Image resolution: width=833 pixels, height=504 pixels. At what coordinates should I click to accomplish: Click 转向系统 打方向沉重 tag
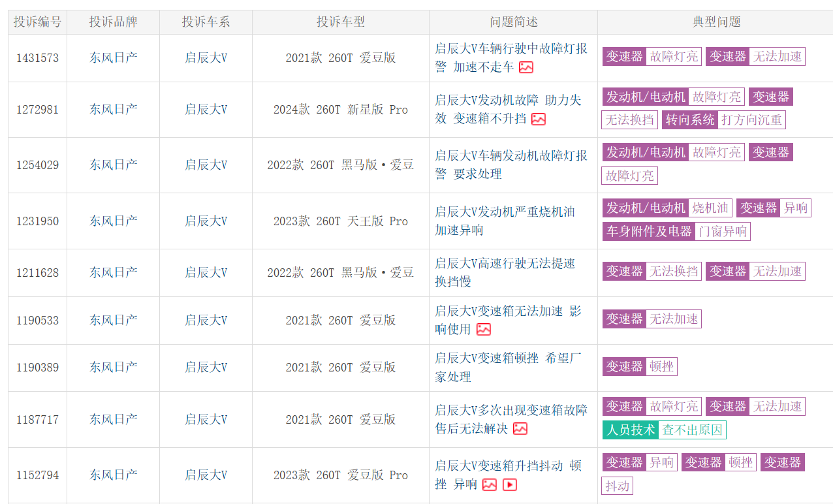(724, 120)
